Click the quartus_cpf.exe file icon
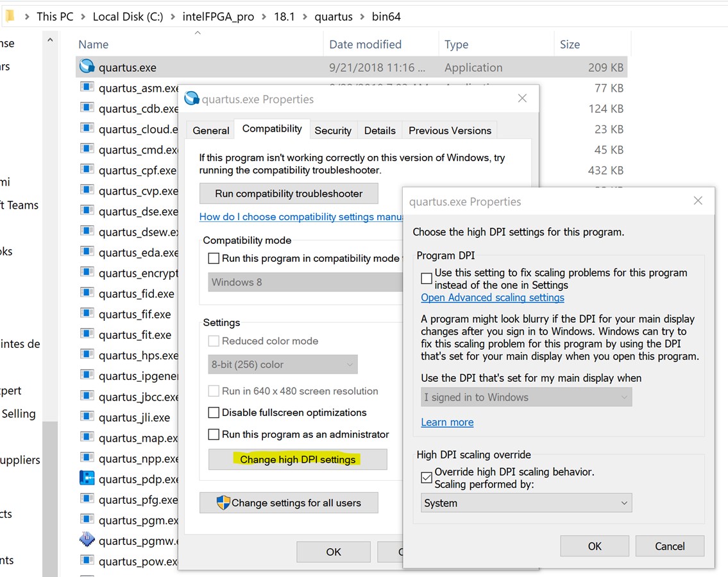 (x=87, y=169)
